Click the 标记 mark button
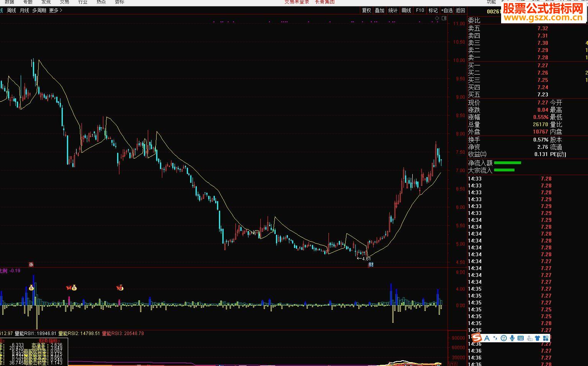This screenshot has width=588, height=366. point(433,10)
